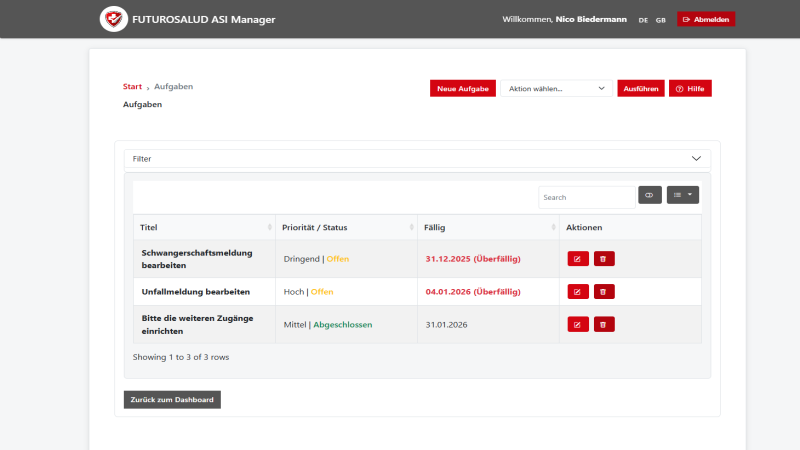Image resolution: width=800 pixels, height=450 pixels.
Task: Open the columns list dropdown
Action: (683, 195)
